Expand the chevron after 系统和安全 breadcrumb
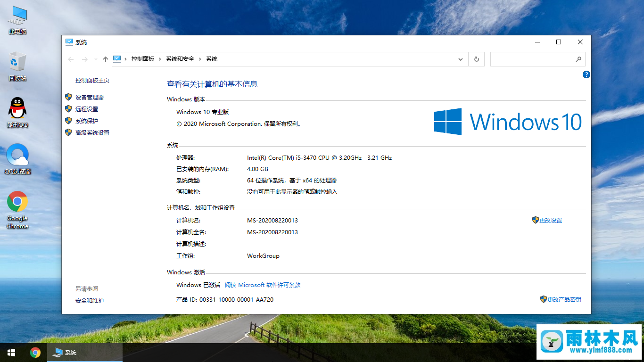 (200, 59)
